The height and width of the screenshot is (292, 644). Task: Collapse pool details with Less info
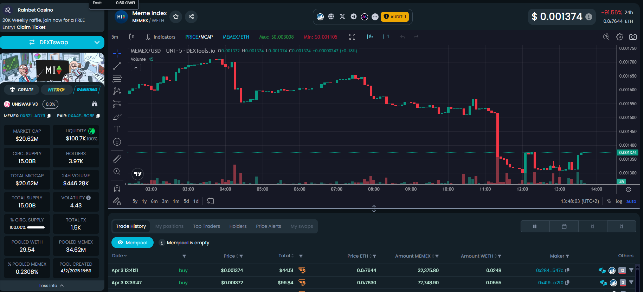click(x=52, y=286)
